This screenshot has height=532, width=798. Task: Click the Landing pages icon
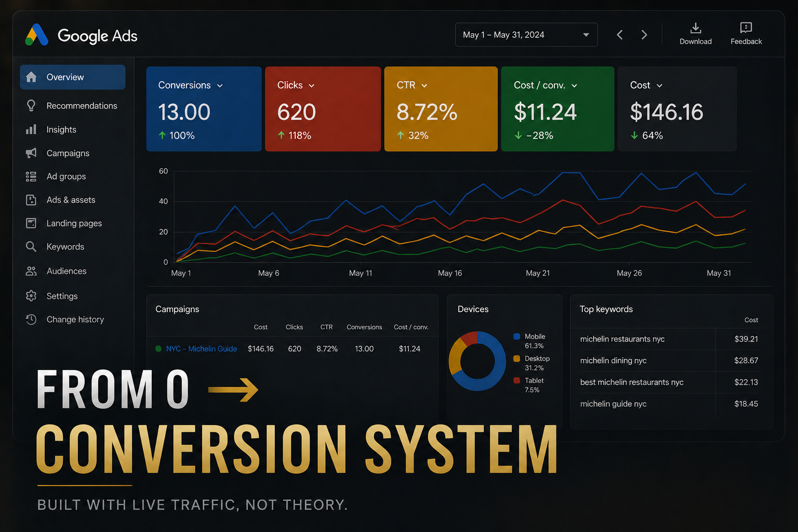coord(31,223)
